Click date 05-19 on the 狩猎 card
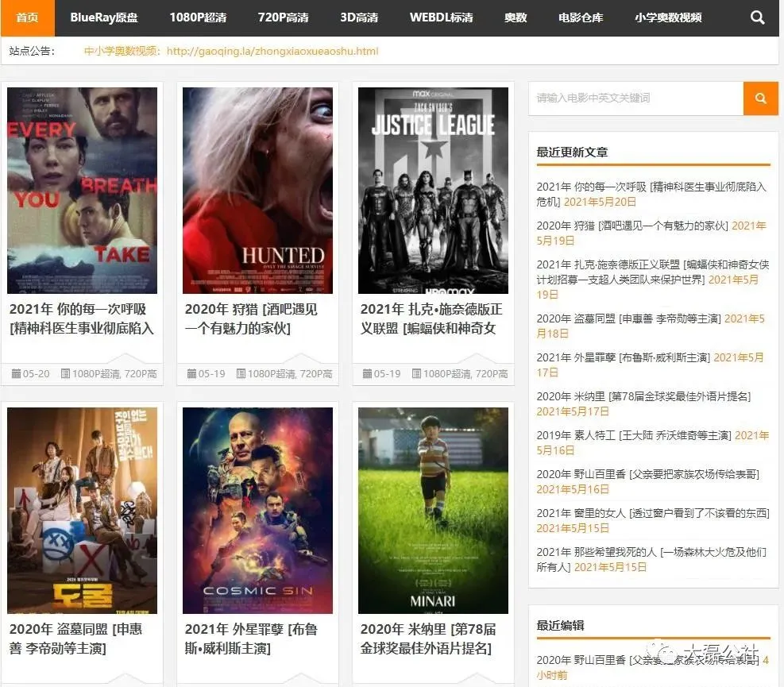This screenshot has width=784, height=687. click(211, 373)
